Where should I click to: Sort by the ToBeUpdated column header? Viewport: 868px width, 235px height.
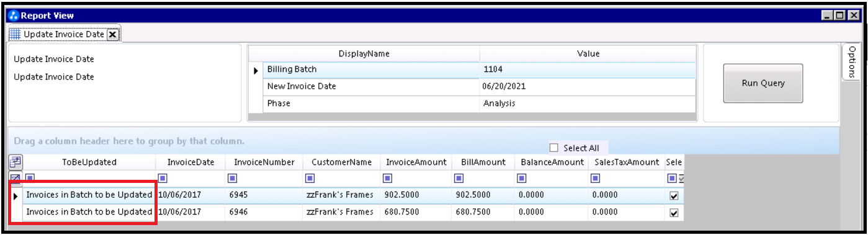[89, 162]
